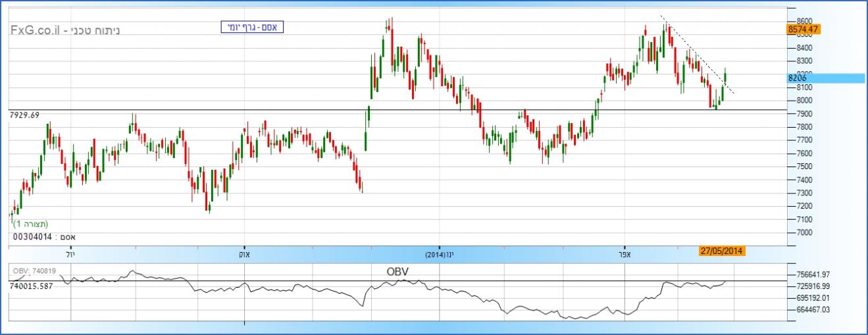Click the orange 27/05/2014 date marker

pyautogui.click(x=722, y=251)
